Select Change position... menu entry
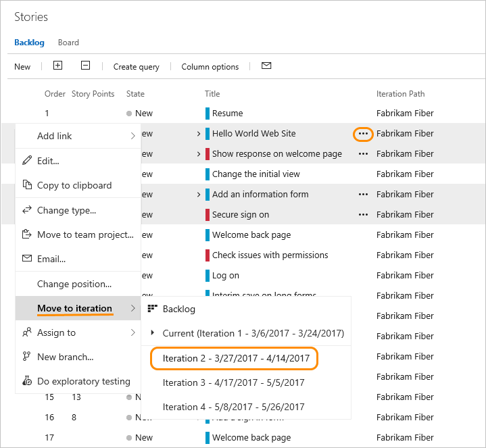Image resolution: width=486 pixels, height=448 pixels. [78, 284]
